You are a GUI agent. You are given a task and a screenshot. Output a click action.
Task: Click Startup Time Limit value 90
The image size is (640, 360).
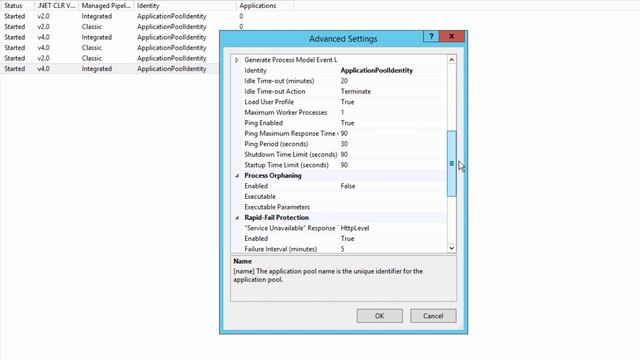click(344, 165)
